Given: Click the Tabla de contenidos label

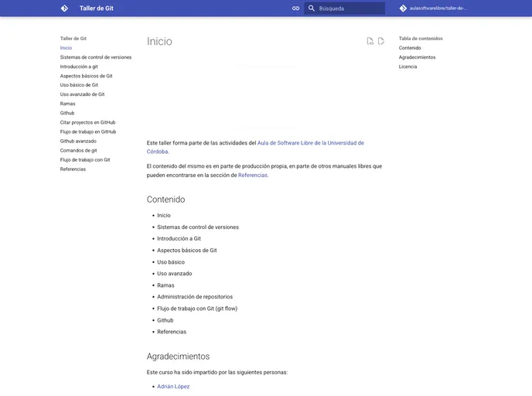Looking at the screenshot, I should tap(421, 39).
